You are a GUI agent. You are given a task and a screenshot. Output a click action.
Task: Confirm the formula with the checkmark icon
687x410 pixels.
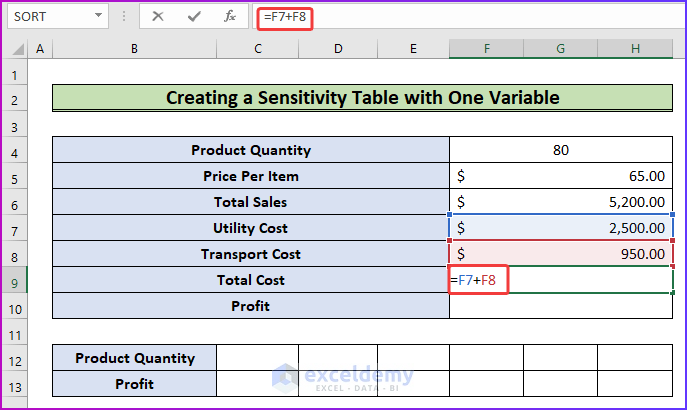click(x=194, y=17)
